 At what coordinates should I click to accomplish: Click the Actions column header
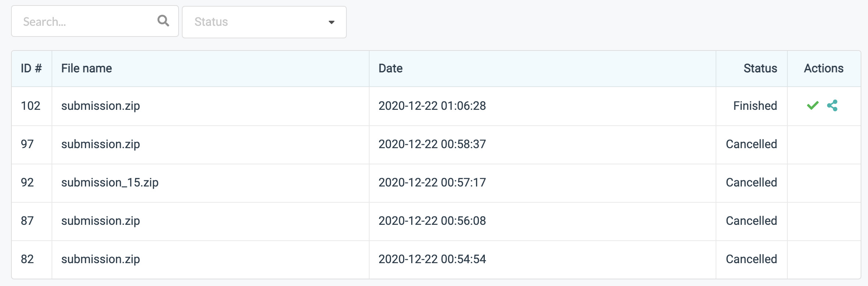(823, 68)
